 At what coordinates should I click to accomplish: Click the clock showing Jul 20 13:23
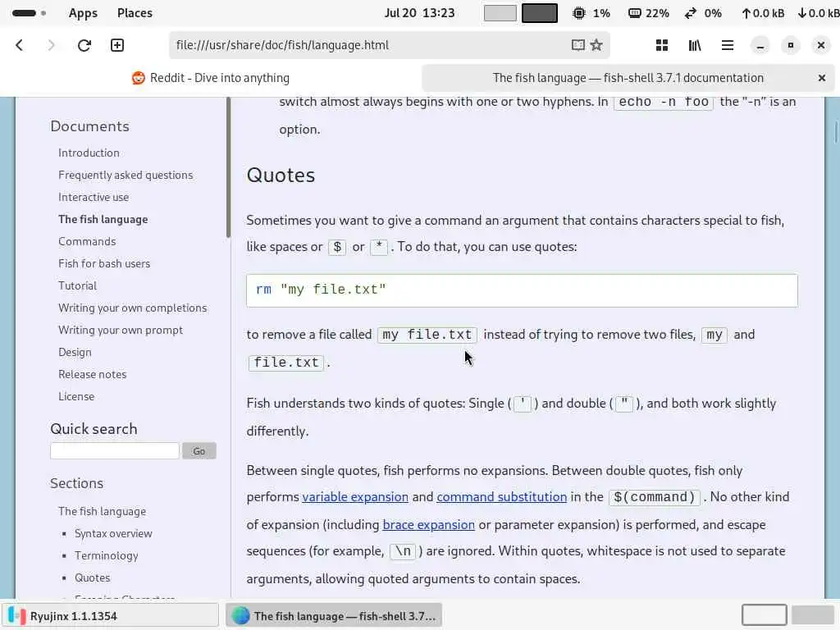tap(419, 13)
